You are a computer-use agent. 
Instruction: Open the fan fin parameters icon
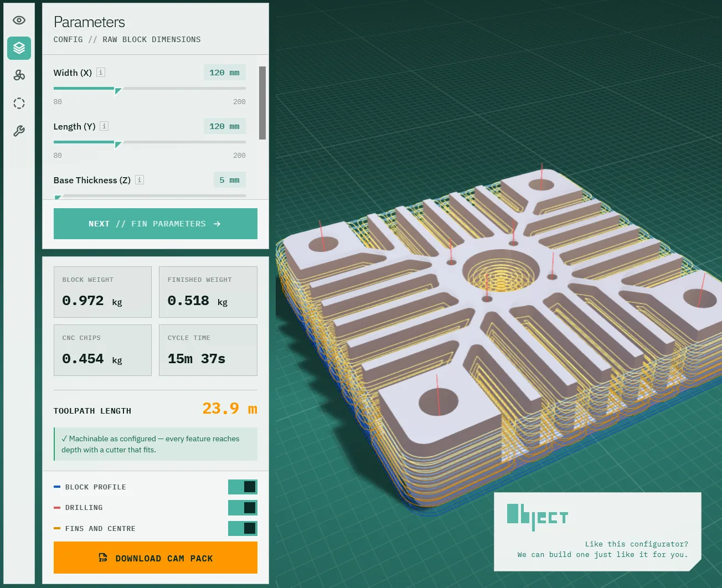click(x=19, y=75)
